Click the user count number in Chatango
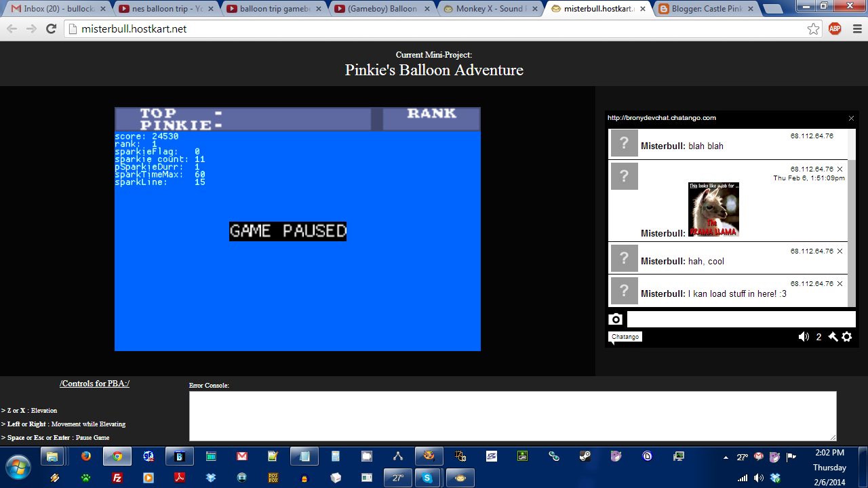The image size is (868, 488). (x=818, y=337)
